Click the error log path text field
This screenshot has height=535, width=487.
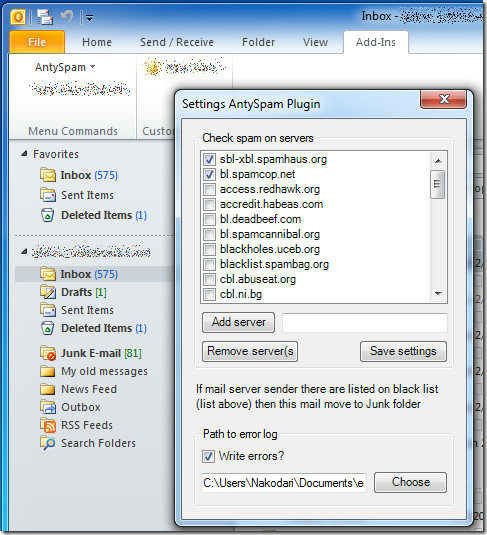coord(284,483)
